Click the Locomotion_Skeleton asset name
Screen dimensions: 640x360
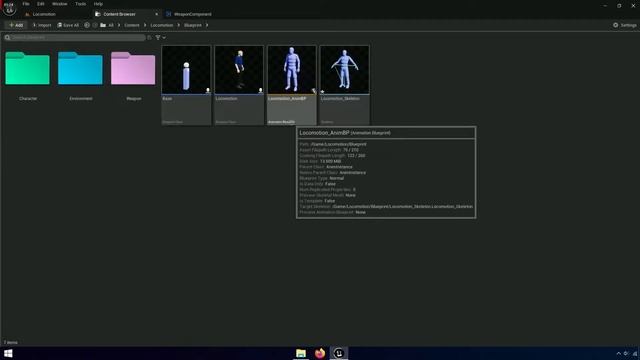340,98
